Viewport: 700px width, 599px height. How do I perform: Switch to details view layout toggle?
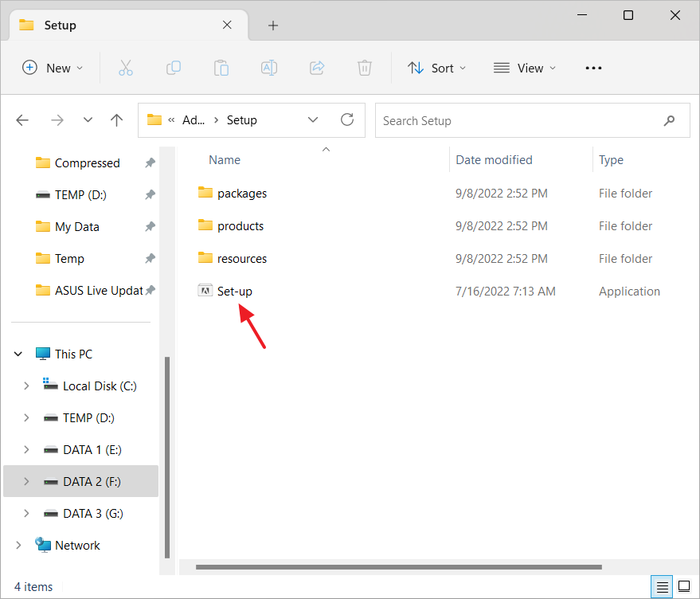point(662,587)
